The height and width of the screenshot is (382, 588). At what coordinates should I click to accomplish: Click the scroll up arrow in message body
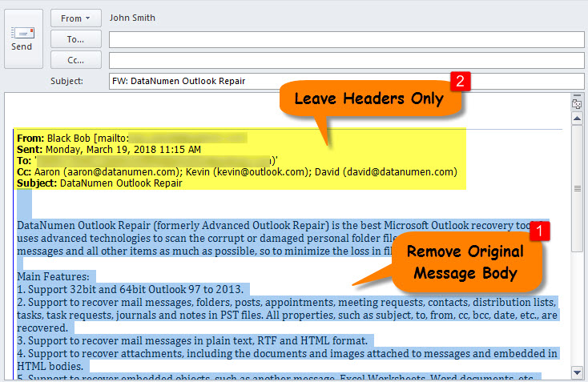coord(576,117)
